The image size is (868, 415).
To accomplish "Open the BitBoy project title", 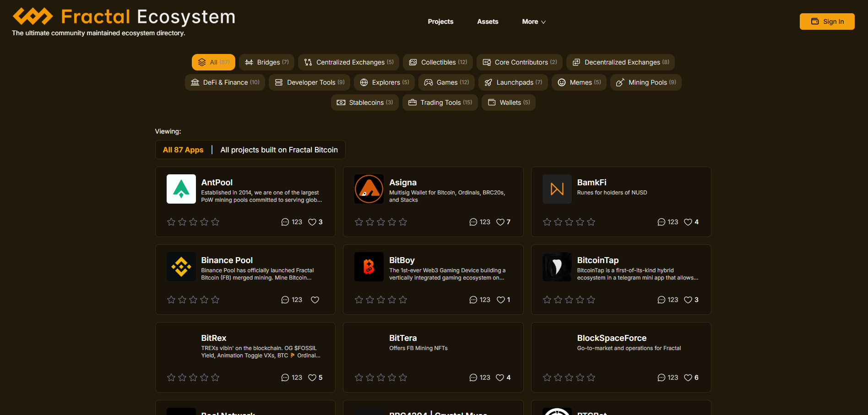I will (x=402, y=260).
